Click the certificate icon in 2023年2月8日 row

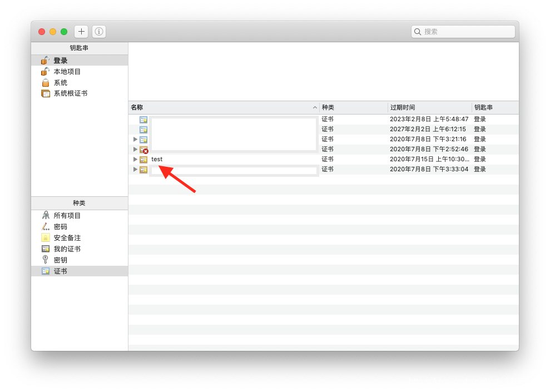pyautogui.click(x=143, y=120)
